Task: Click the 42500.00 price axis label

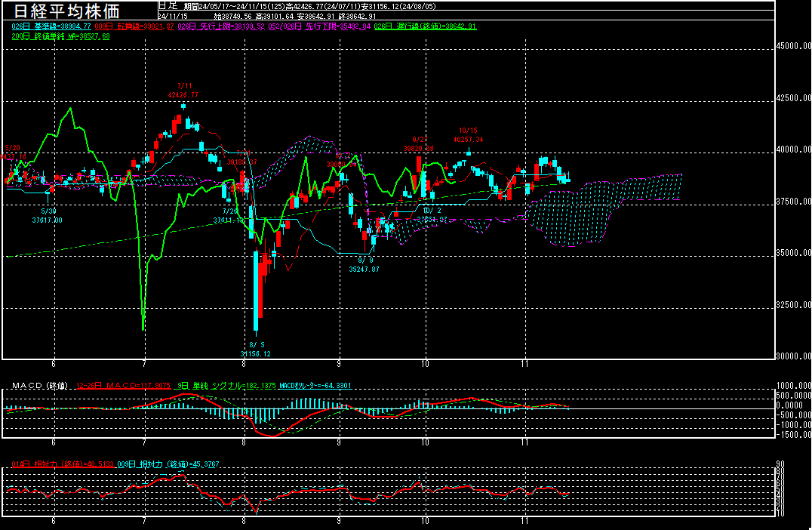Action: pos(793,98)
